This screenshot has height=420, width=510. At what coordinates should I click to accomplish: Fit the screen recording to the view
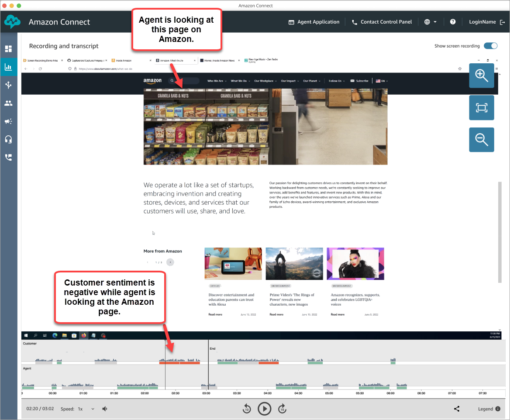coord(481,107)
